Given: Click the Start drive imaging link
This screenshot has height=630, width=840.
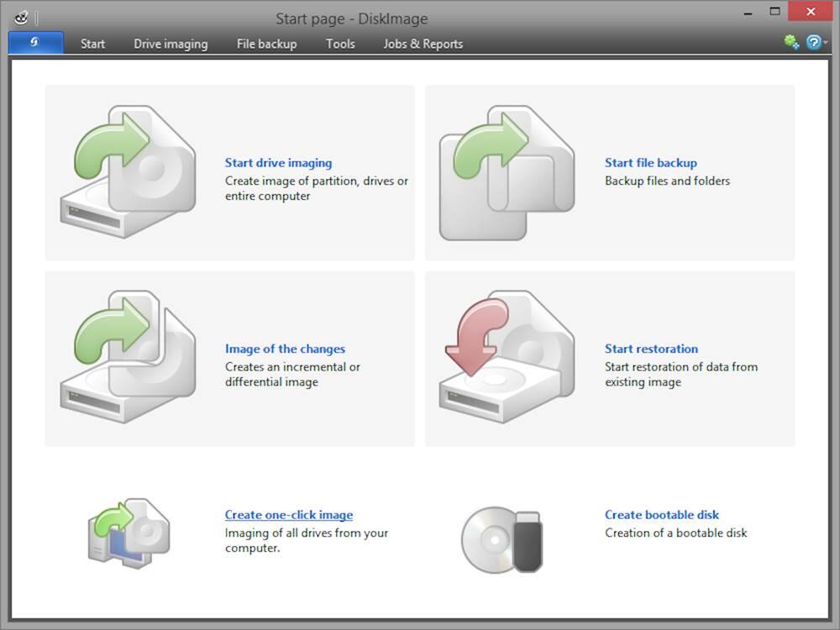Looking at the screenshot, I should pos(278,163).
